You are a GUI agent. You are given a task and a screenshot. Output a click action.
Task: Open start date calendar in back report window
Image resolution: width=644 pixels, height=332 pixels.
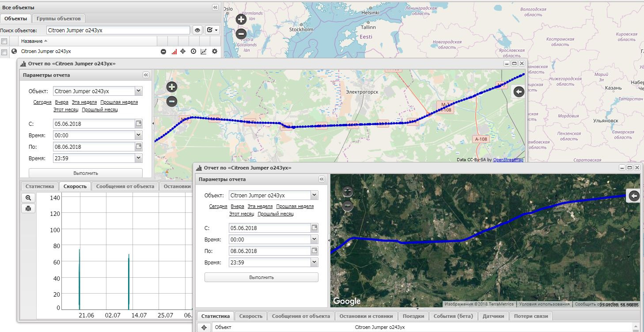coord(139,124)
